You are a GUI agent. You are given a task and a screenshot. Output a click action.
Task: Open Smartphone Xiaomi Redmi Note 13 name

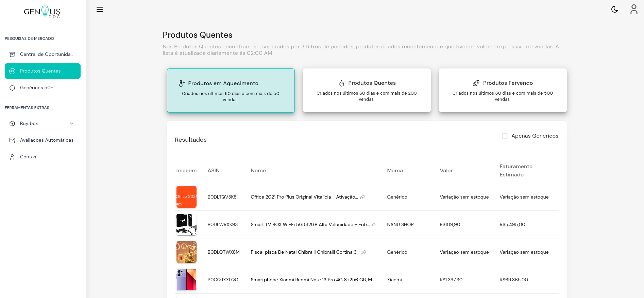pyautogui.click(x=313, y=280)
